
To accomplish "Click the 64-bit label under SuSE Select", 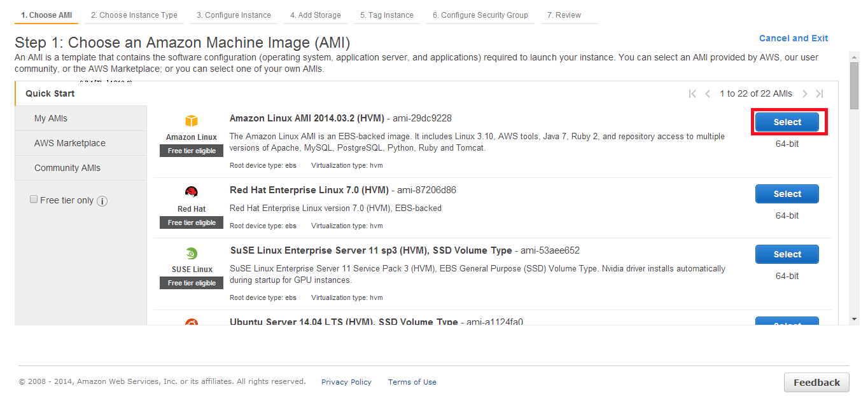I will (787, 276).
